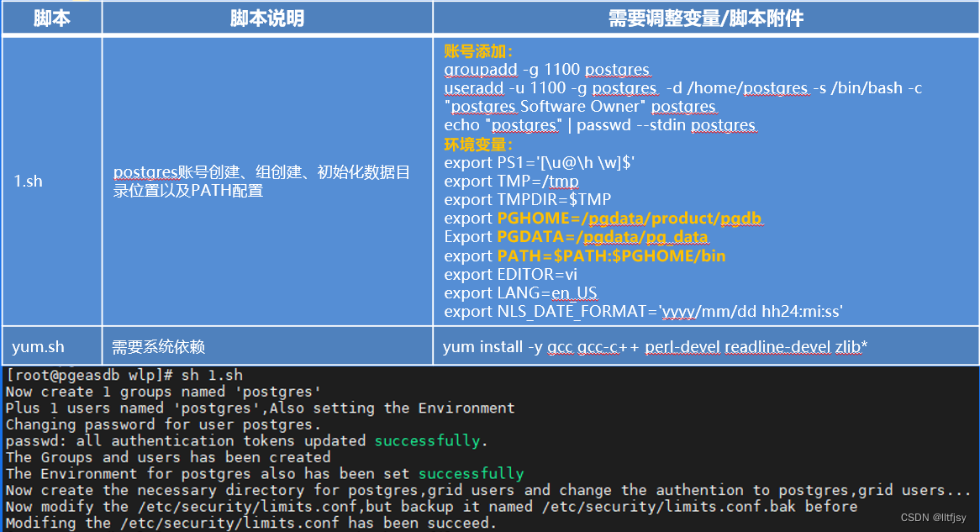Click the export LANG=en_US line
The image size is (980, 532).
(520, 292)
